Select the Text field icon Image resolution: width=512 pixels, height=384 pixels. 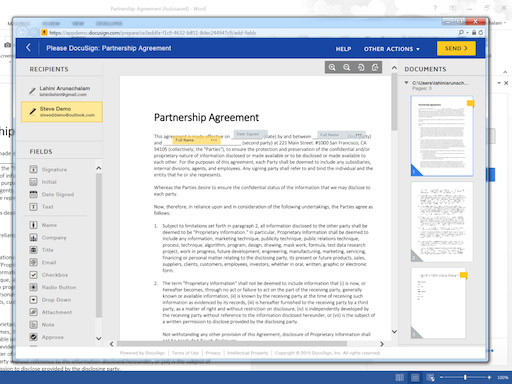pos(33,207)
